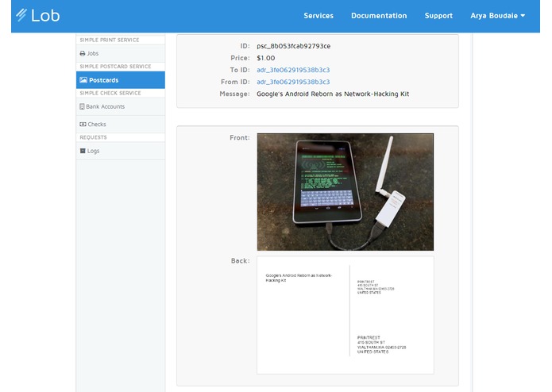The image size is (552, 392).
Task: Click the Requests section heading
Action: tap(93, 137)
